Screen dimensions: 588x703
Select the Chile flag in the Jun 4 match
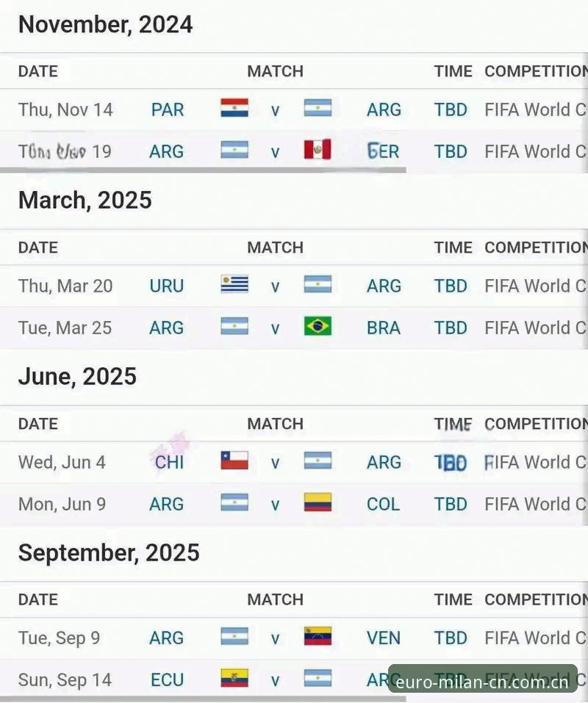tap(234, 461)
